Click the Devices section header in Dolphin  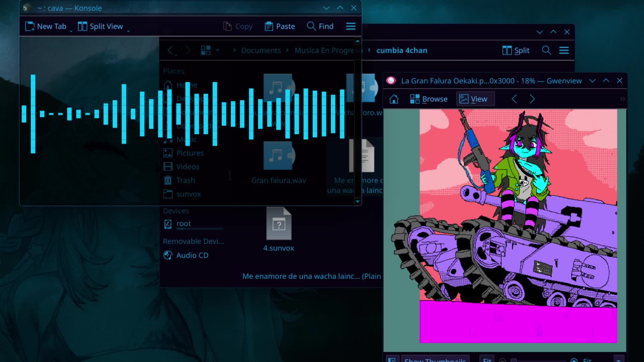click(x=176, y=211)
